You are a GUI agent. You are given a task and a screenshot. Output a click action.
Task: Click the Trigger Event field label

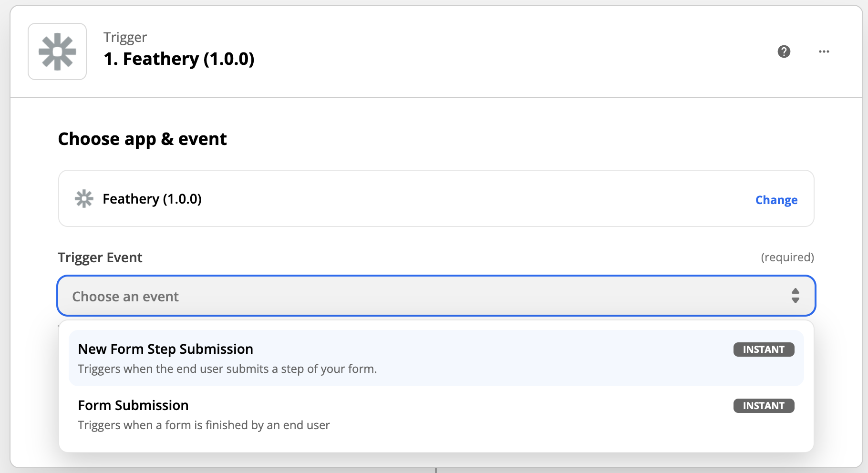click(100, 257)
